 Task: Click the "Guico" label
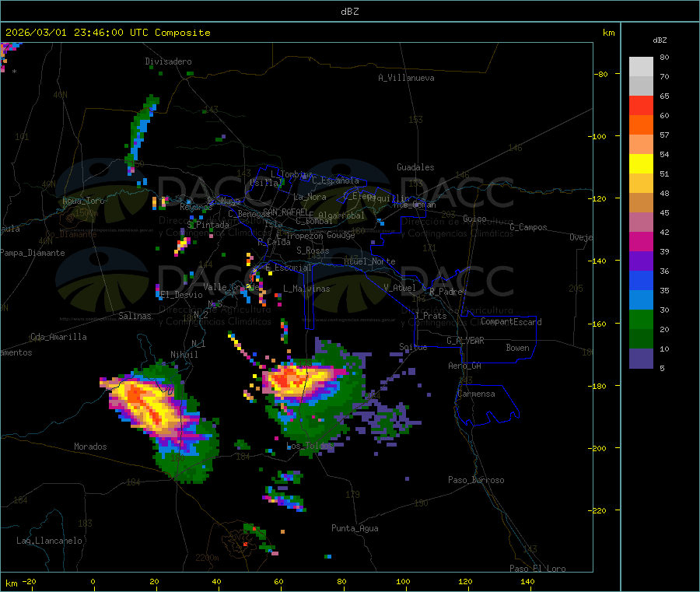pos(474,219)
